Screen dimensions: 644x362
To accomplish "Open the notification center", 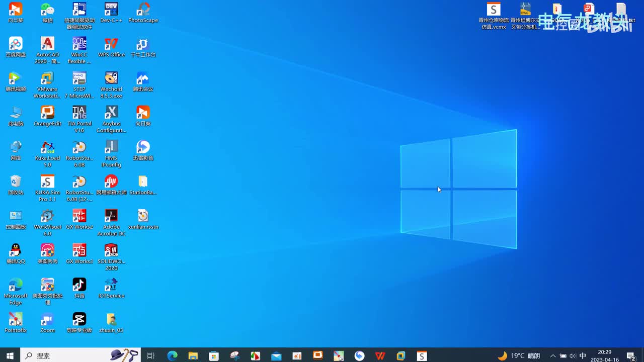I will tap(631, 356).
